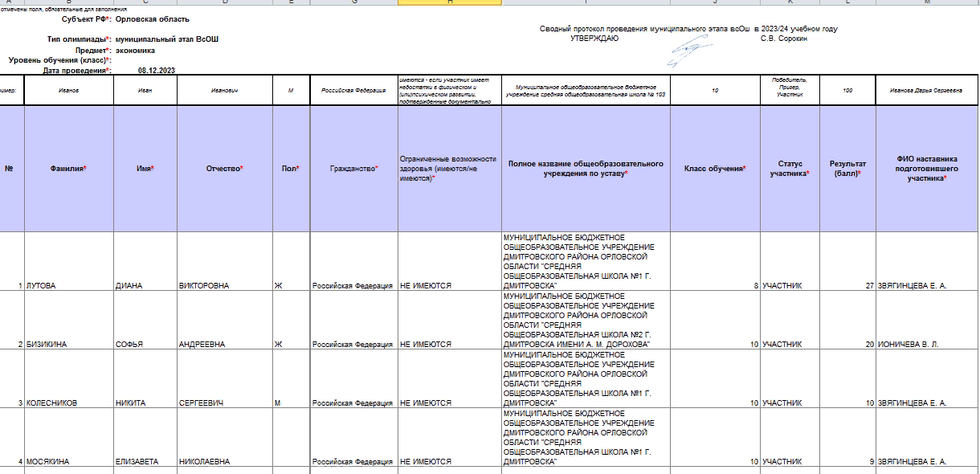Select the "Орловская область" region value cell

[x=153, y=18]
